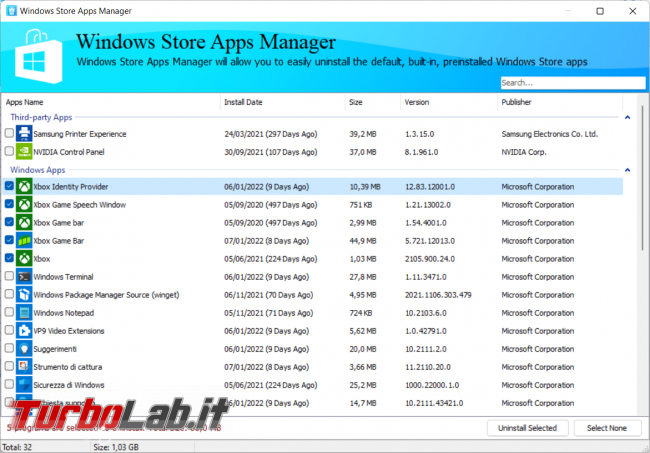Click the VP9 Video Extensions icon
Screen dimensions: 650x453
24,331
